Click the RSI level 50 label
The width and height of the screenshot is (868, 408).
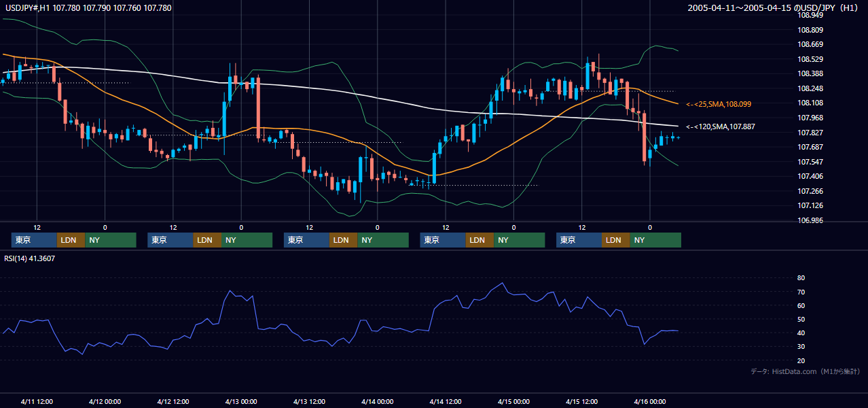[801, 319]
